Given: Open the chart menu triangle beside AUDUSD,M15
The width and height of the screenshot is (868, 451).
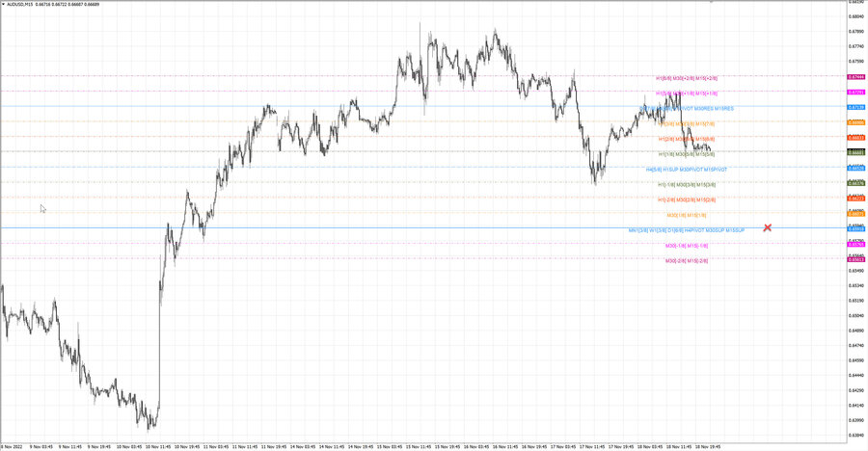Looking at the screenshot, I should click(3, 5).
